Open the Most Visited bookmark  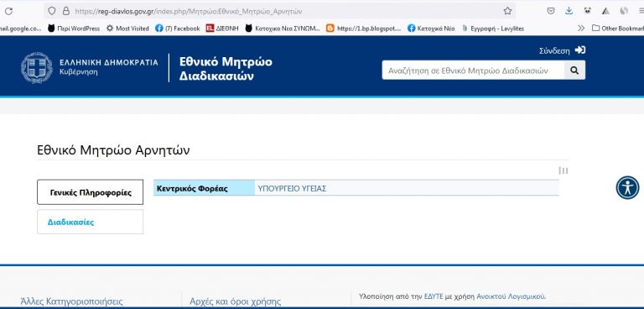point(127,29)
